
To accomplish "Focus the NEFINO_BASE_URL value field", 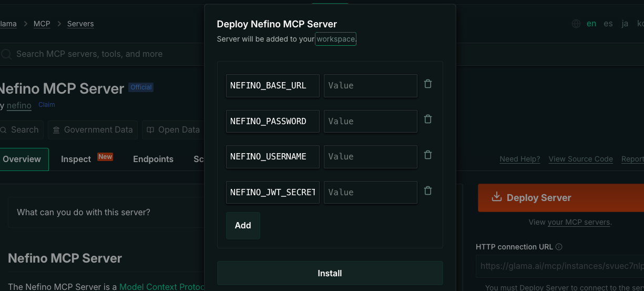I will tap(371, 86).
